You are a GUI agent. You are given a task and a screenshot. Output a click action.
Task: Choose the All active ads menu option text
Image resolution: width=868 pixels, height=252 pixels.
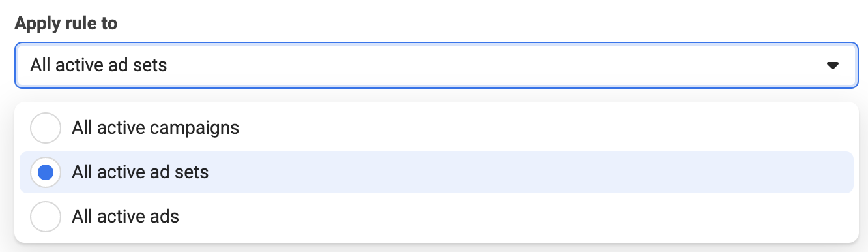click(126, 216)
